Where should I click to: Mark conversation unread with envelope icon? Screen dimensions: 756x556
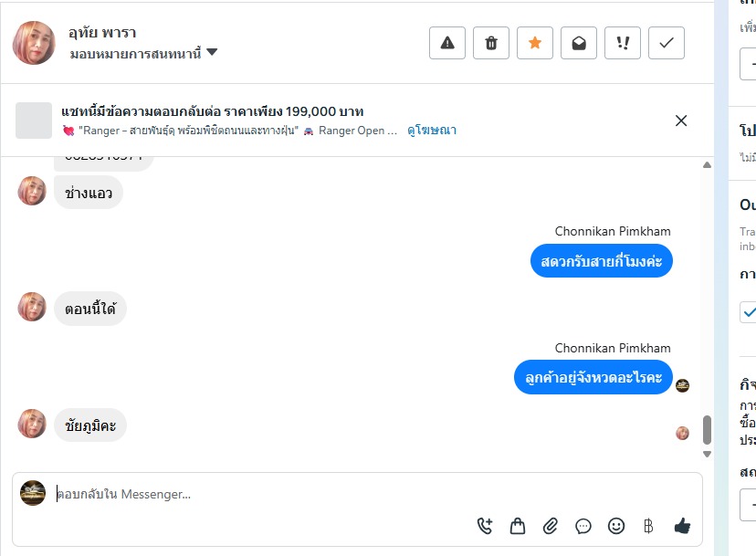click(x=579, y=43)
